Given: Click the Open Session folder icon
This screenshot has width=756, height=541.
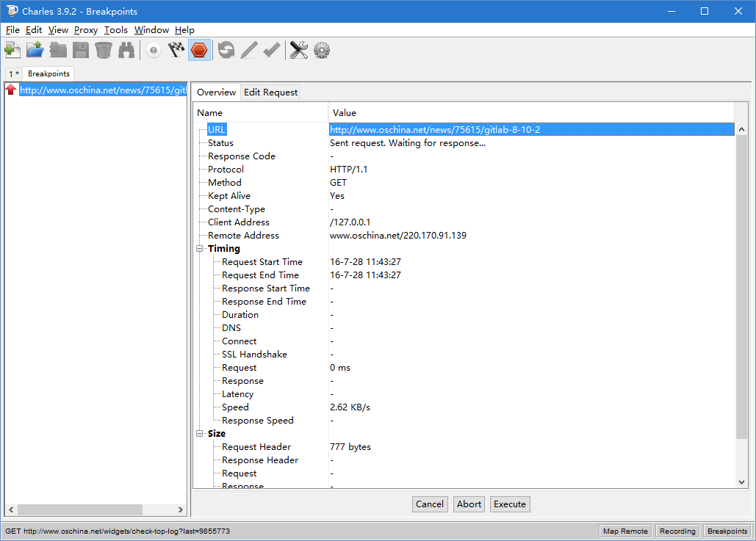Looking at the screenshot, I should 35,50.
